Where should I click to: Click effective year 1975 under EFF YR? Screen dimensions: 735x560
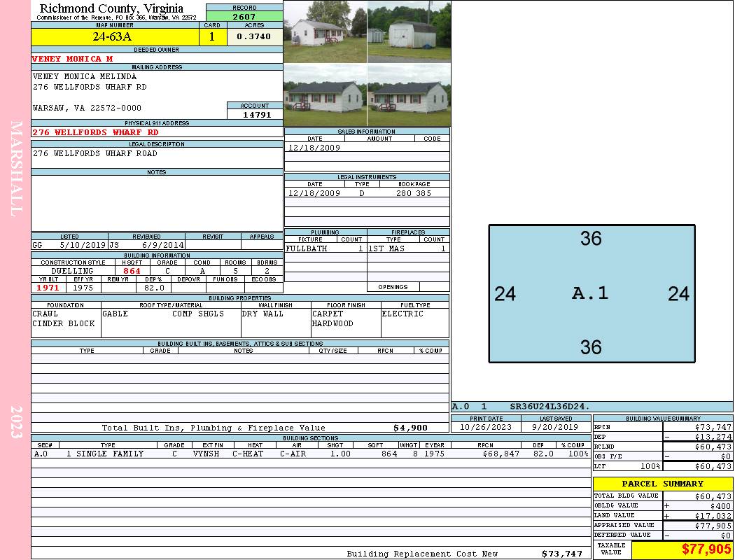coord(83,288)
